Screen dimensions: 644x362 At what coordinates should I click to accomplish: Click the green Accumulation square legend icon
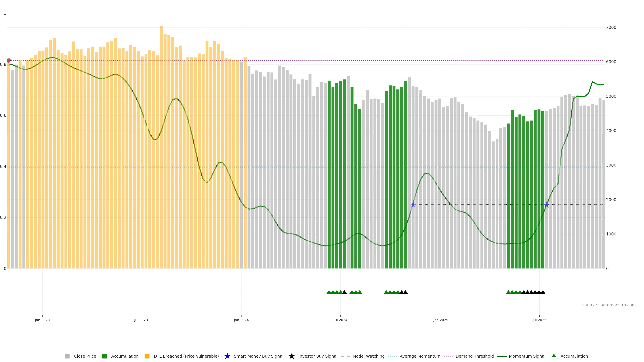(104, 356)
